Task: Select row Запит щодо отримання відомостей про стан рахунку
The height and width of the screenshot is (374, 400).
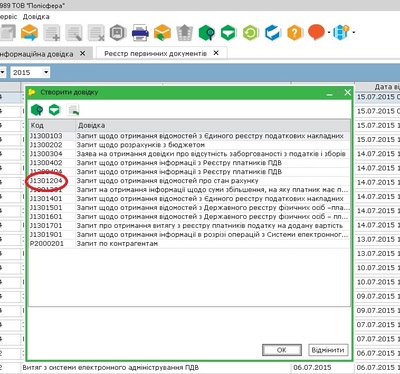Action: 189,181
